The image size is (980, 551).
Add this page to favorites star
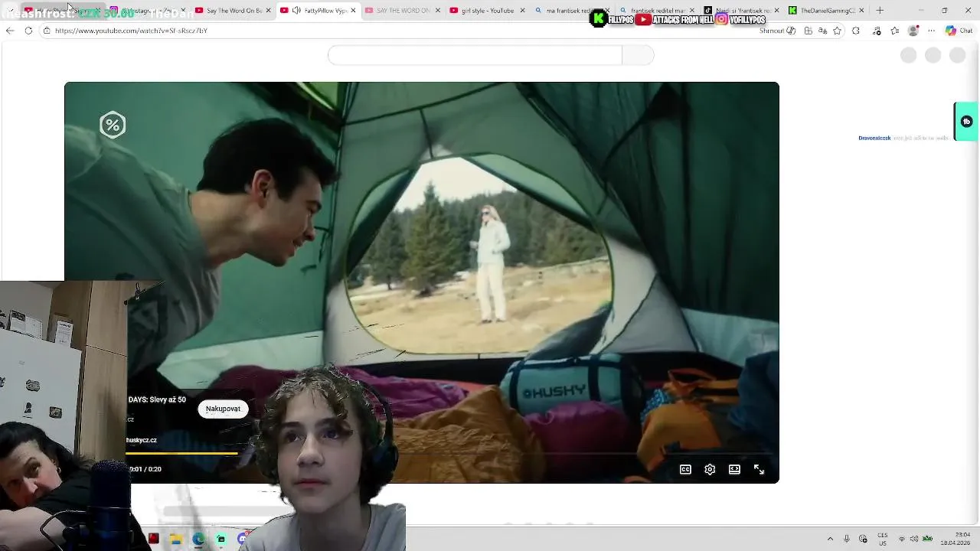[837, 31]
